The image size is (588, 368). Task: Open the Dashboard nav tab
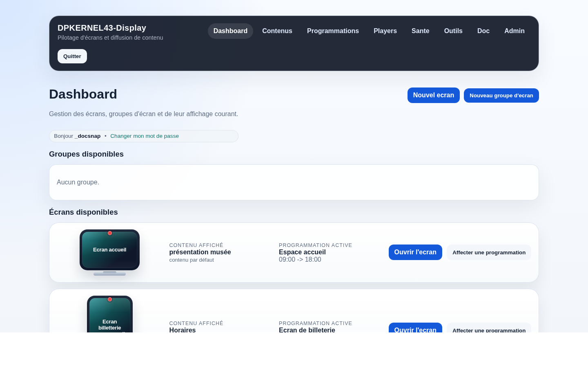pos(230,31)
